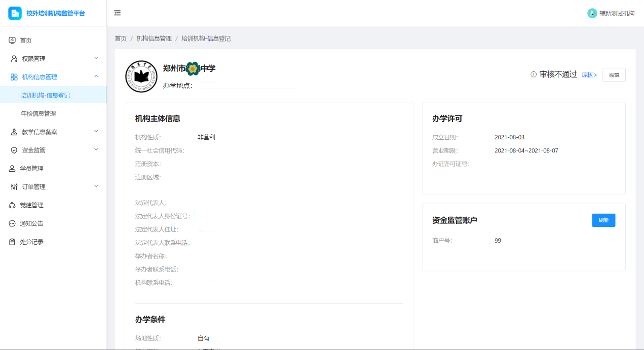点击原因链接查看审核不通过原因
Image resolution: width=644 pixels, height=350 pixels.
(x=590, y=74)
